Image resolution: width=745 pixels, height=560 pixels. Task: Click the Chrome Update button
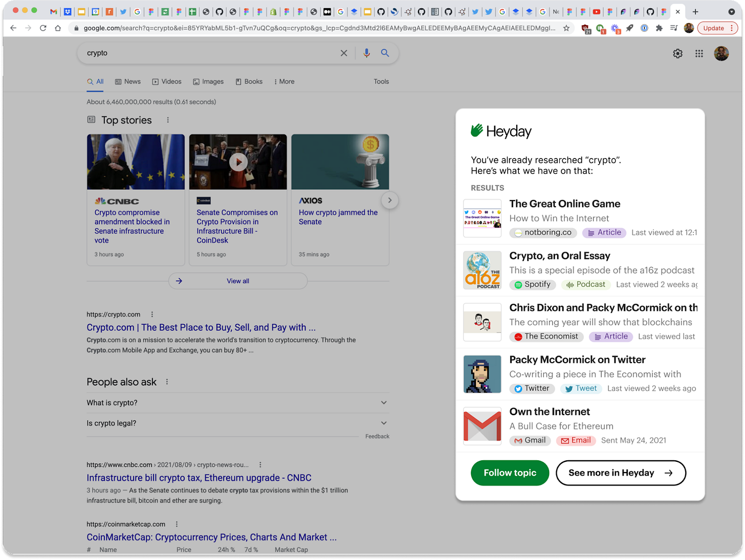(713, 28)
